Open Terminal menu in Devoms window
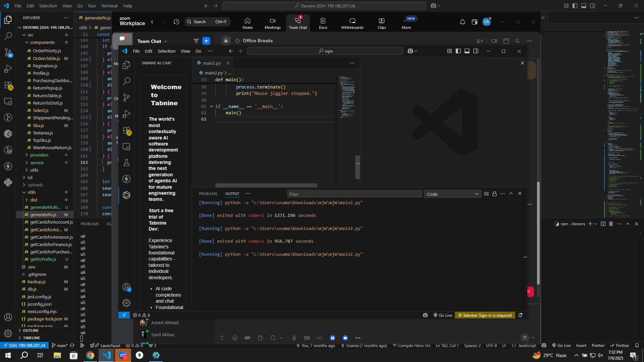The width and height of the screenshot is (644, 362). (x=109, y=6)
